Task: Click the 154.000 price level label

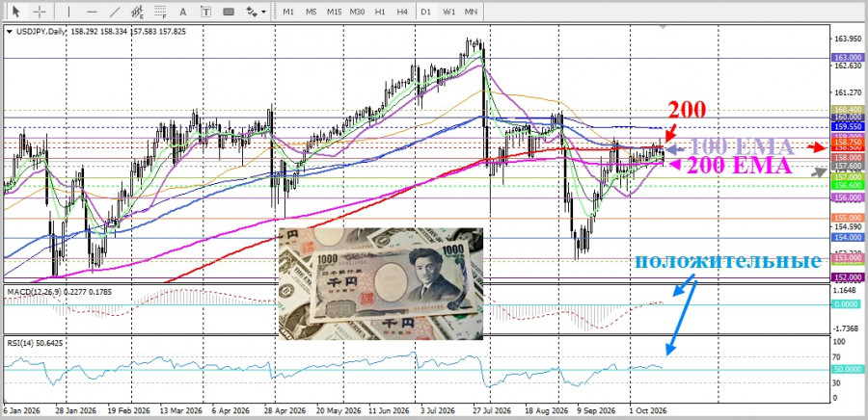Action: (847, 237)
